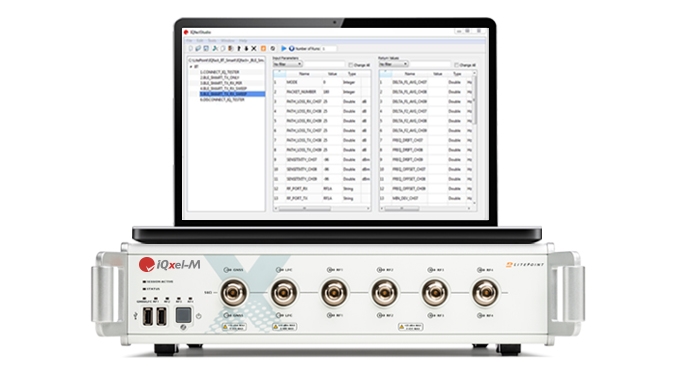Open the Return Values No filter dropdown

click(x=394, y=64)
